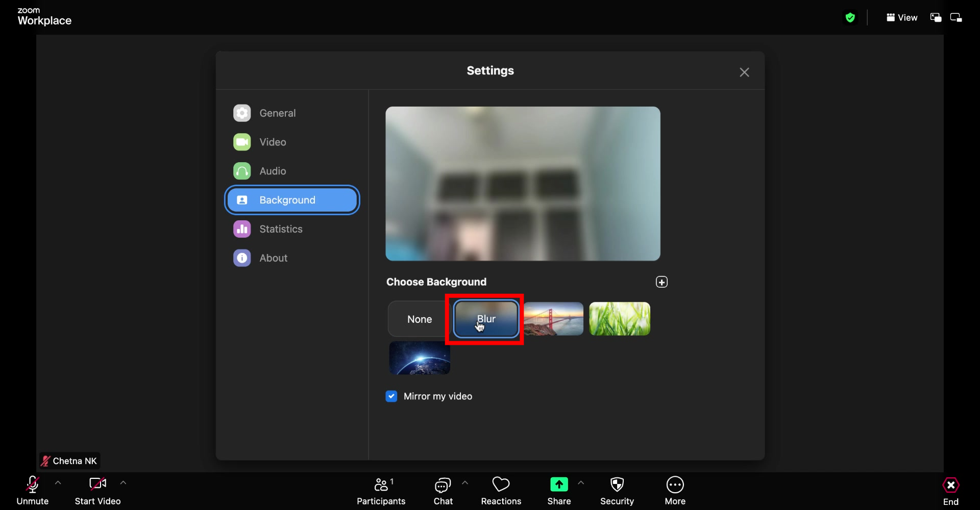Click the Share screen icon
This screenshot has width=980, height=510.
point(559,484)
